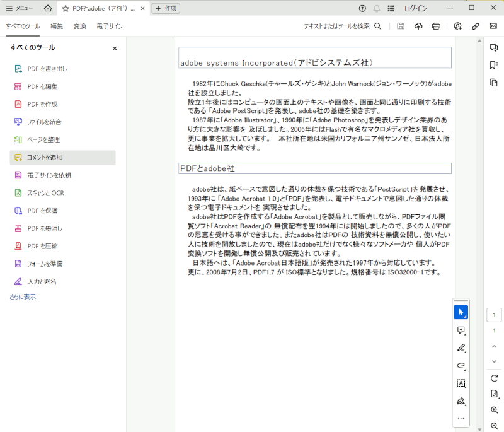Click the send by email icon
This screenshot has height=432, width=504.
click(493, 26)
